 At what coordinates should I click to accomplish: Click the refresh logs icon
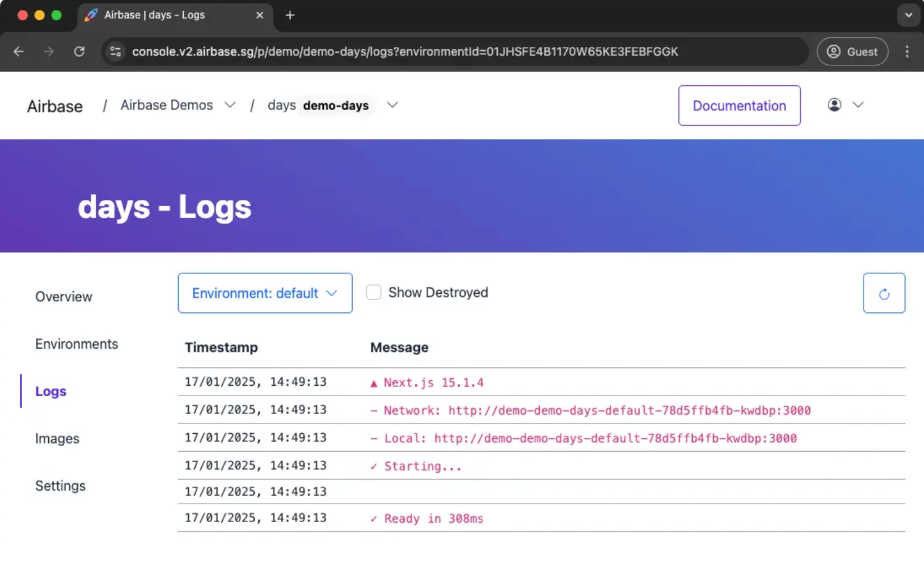click(884, 293)
